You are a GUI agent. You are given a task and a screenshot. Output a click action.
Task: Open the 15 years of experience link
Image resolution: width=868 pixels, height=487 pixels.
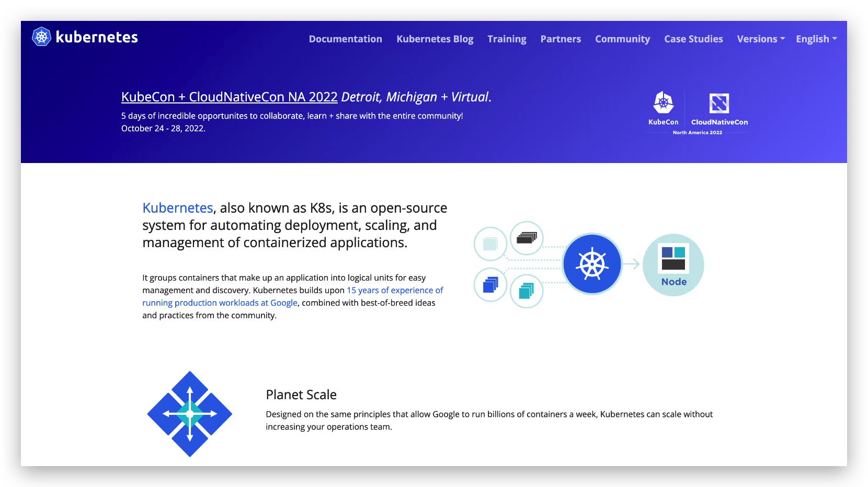pyautogui.click(x=395, y=291)
